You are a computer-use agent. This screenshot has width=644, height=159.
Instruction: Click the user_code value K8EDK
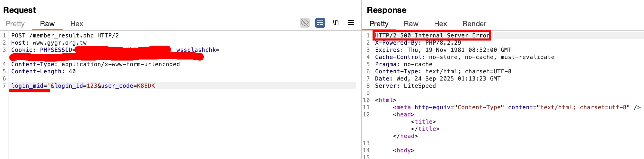pyautogui.click(x=146, y=86)
